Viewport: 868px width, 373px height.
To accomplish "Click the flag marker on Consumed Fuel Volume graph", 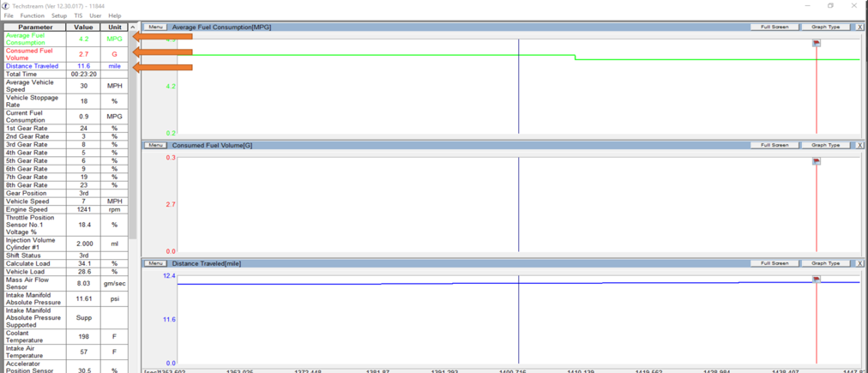I will pyautogui.click(x=817, y=161).
